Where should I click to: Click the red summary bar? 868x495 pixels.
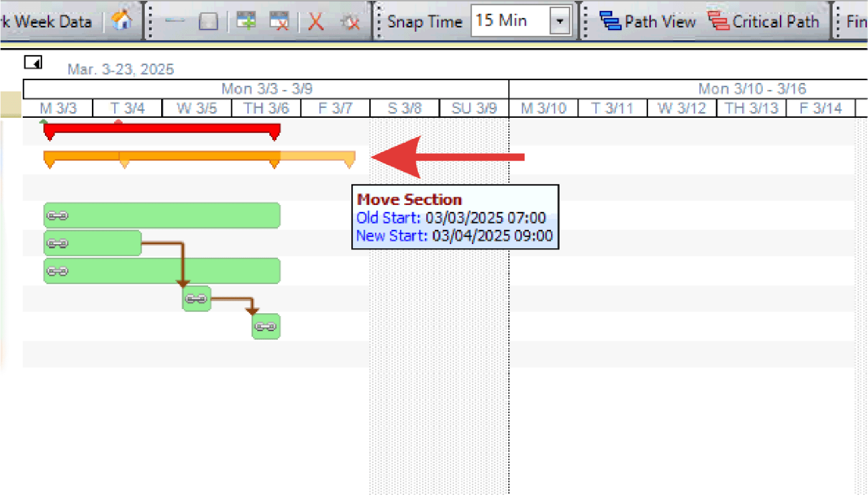[162, 128]
